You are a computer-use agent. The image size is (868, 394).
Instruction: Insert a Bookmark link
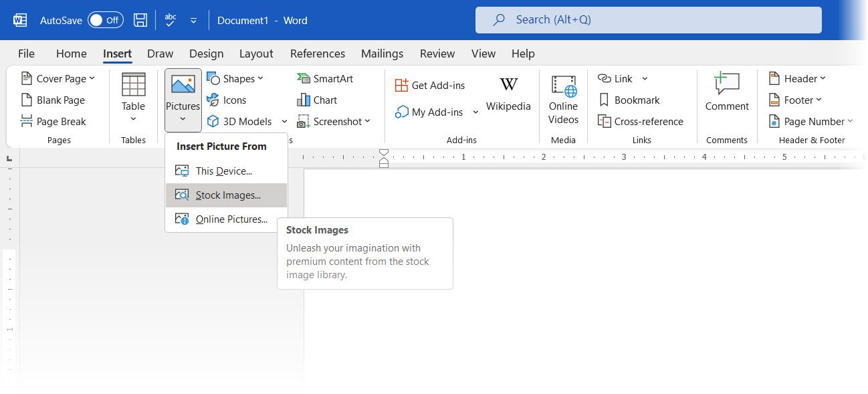click(x=629, y=100)
